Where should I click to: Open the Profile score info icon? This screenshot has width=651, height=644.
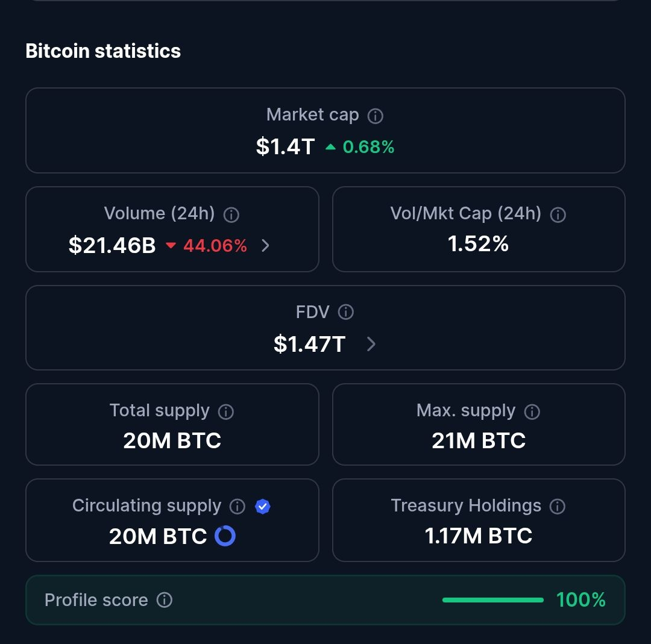165,599
